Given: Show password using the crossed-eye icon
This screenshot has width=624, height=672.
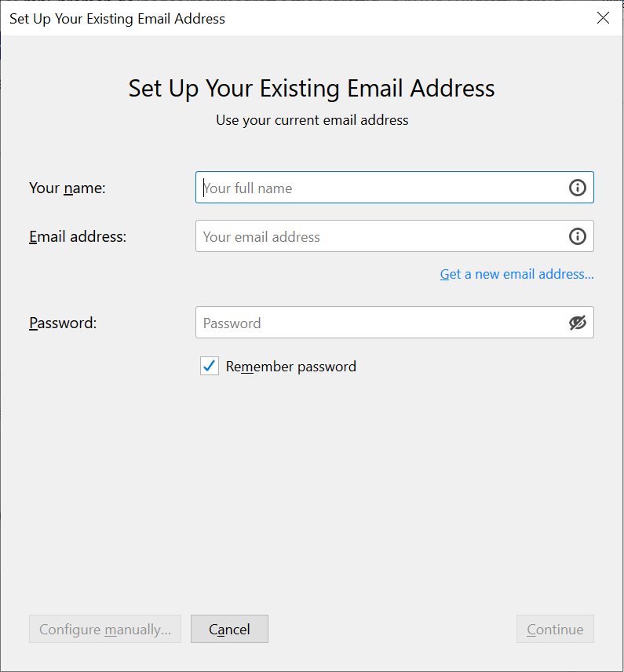Looking at the screenshot, I should 577,323.
